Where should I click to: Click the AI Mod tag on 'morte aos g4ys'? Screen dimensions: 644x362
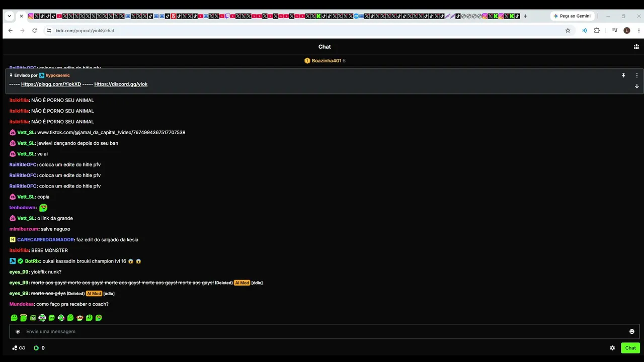(x=94, y=294)
